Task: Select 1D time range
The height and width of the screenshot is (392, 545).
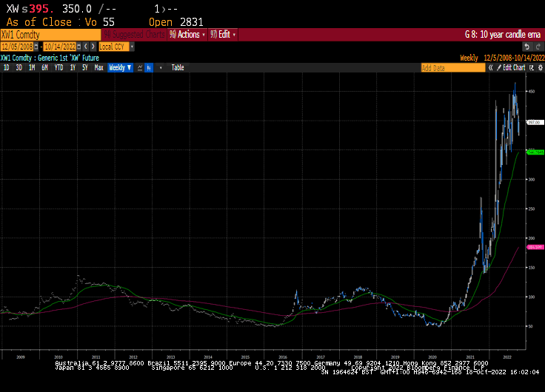Action: pyautogui.click(x=6, y=68)
